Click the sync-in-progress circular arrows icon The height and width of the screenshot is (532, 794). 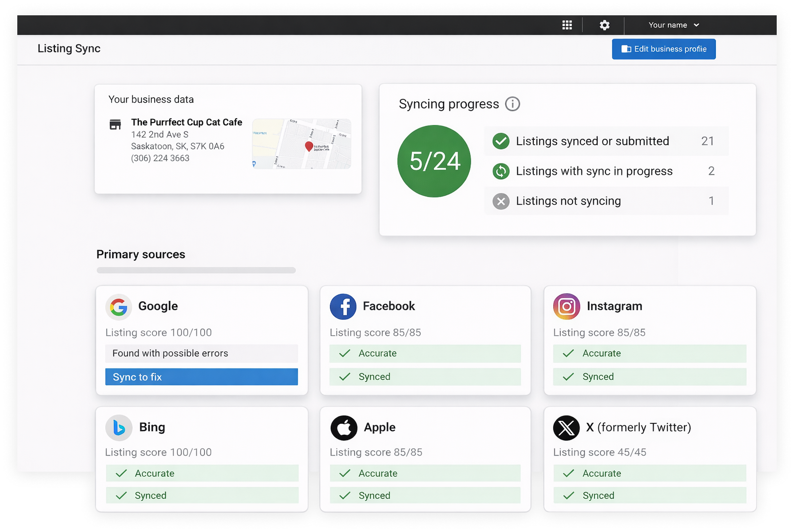501,171
